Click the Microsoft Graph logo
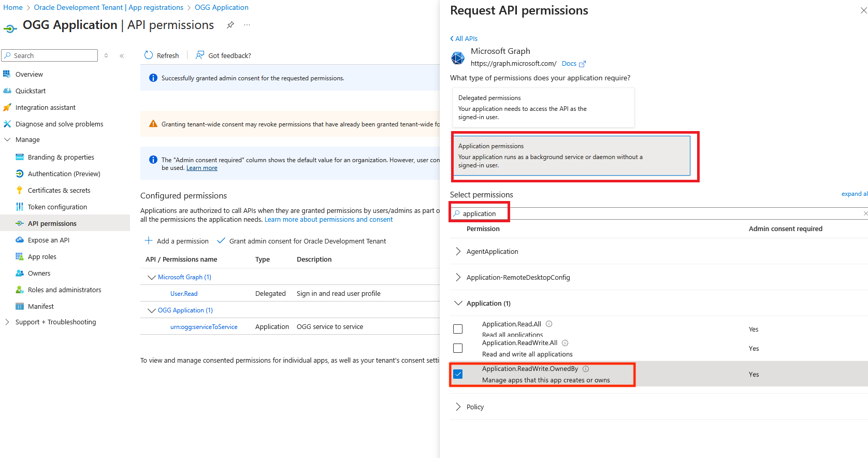 pos(458,58)
